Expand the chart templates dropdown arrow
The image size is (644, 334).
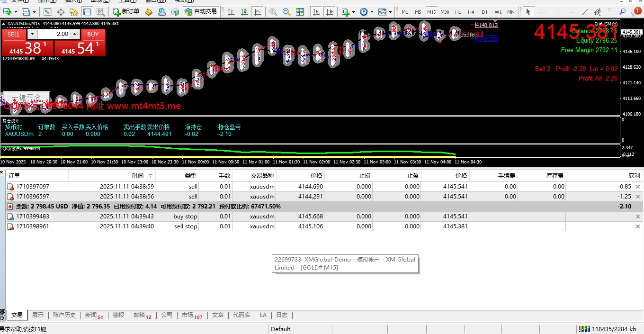click(x=390, y=12)
